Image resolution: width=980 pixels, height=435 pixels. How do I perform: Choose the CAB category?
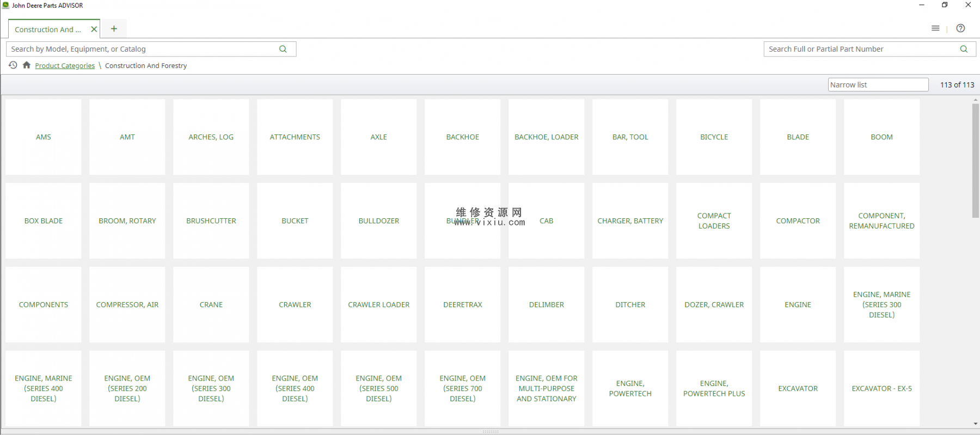point(547,221)
